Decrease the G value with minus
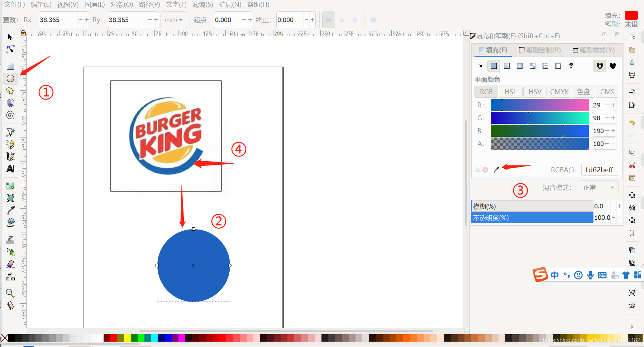The image size is (644, 347). tap(607, 118)
